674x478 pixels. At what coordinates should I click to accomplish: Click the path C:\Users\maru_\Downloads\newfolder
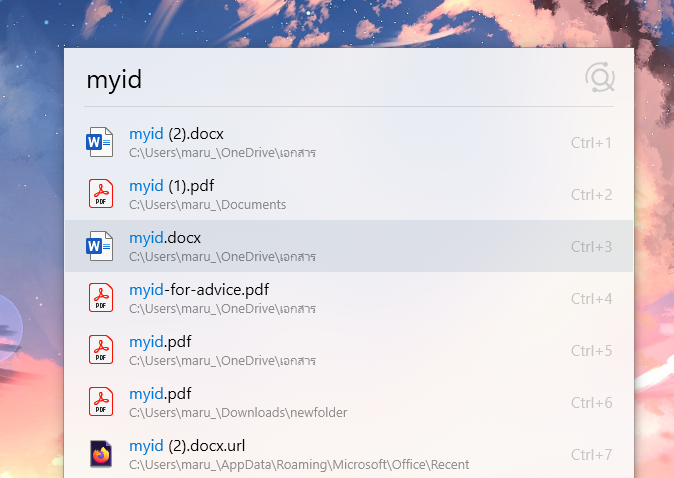click(238, 413)
